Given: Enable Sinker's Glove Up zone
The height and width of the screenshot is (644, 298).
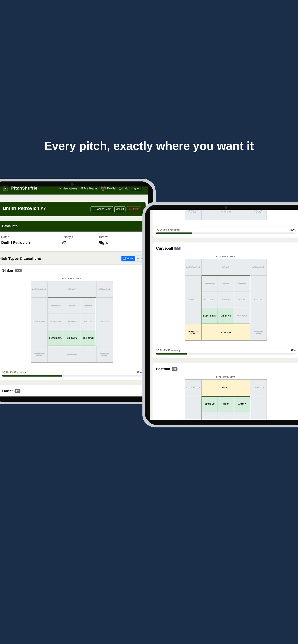Looking at the screenshot, I should coord(56,305).
